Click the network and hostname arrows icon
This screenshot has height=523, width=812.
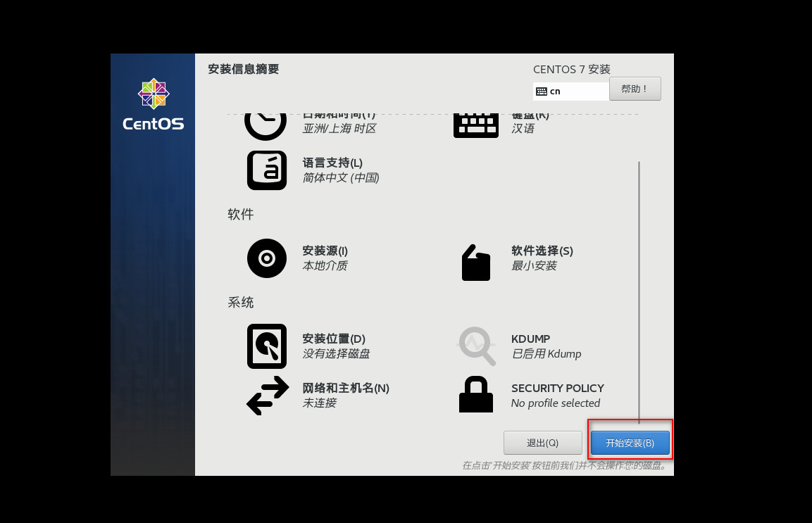tap(268, 396)
